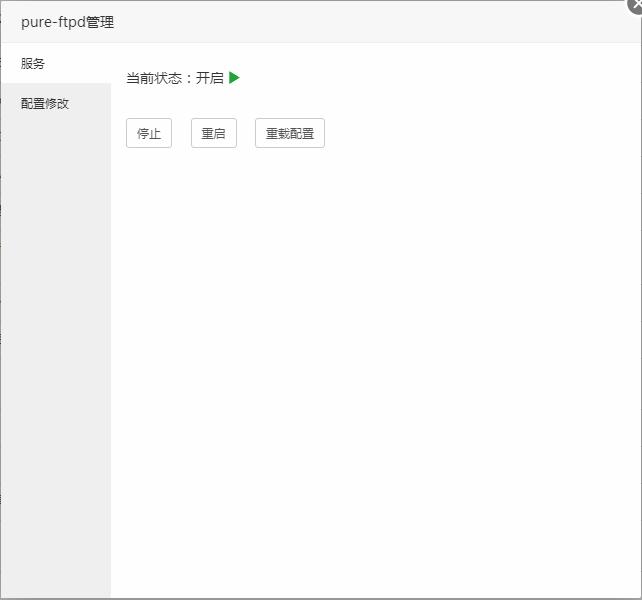Open configuration modification section
642x600 pixels.
[x=45, y=103]
